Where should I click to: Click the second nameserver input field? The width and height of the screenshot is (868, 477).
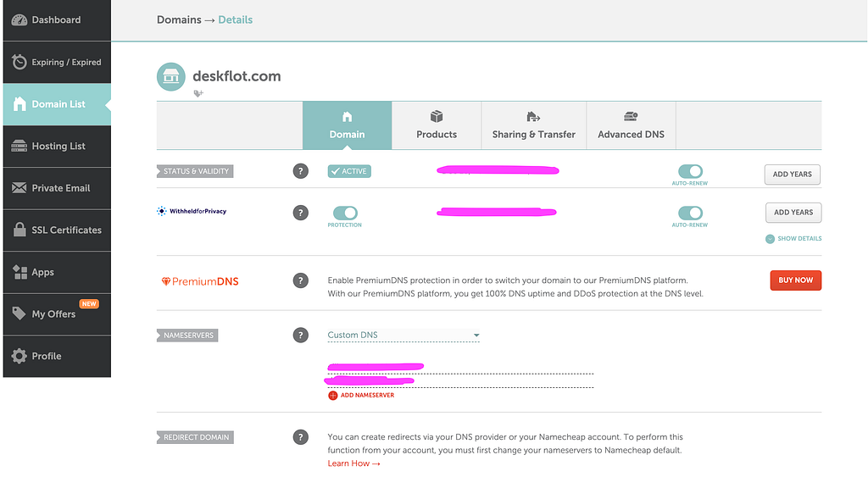tap(460, 380)
